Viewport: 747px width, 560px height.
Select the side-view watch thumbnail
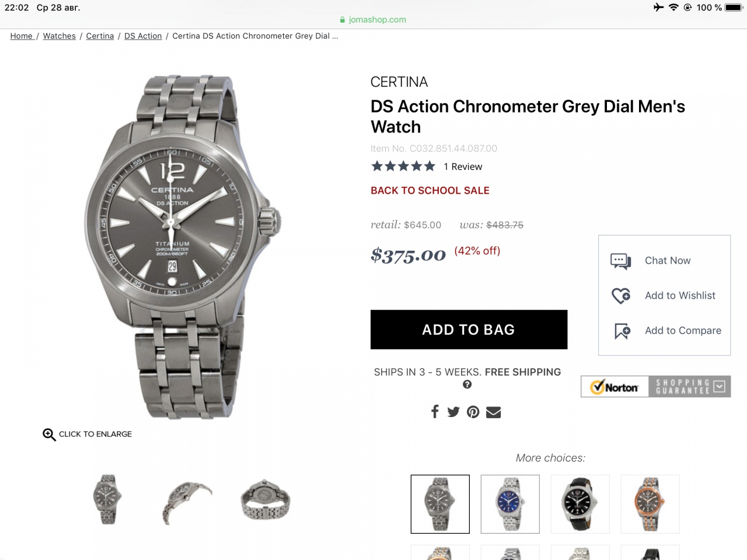coord(187,501)
